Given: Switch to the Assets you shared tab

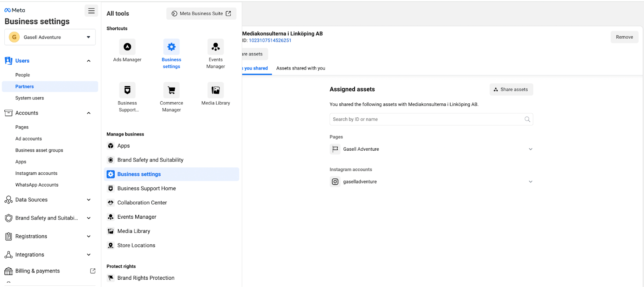Looking at the screenshot, I should 256,68.
